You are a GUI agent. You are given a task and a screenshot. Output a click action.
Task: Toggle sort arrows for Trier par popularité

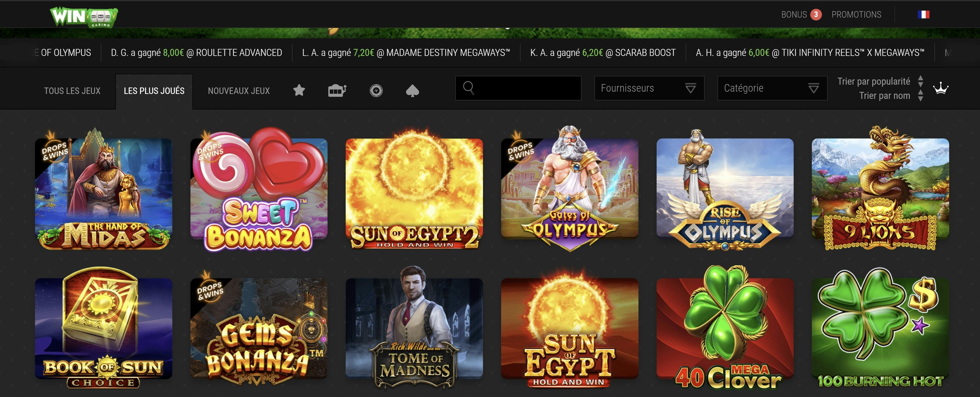pyautogui.click(x=920, y=81)
